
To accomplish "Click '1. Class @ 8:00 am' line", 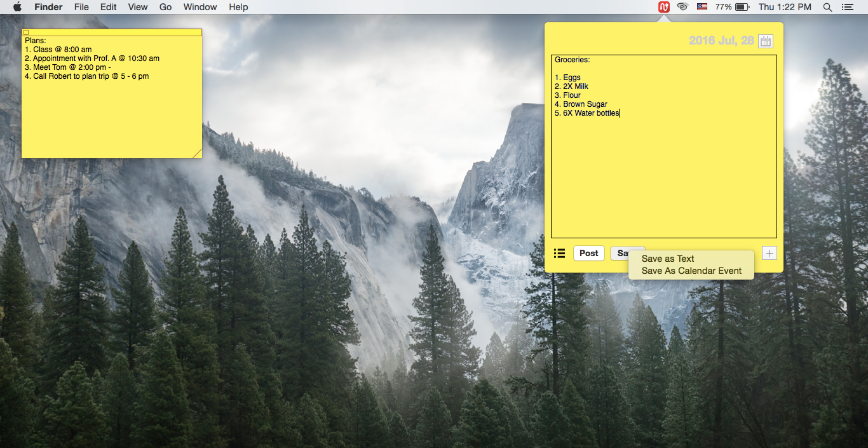I will pos(58,50).
